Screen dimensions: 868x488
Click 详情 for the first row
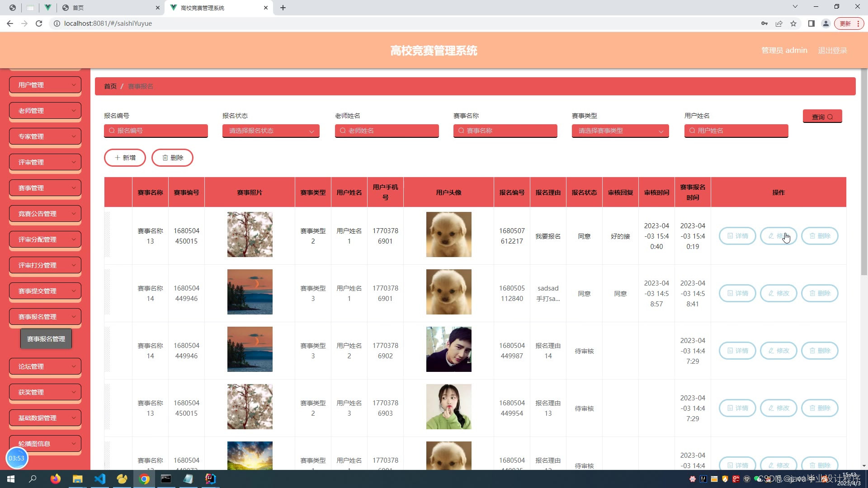(x=737, y=236)
